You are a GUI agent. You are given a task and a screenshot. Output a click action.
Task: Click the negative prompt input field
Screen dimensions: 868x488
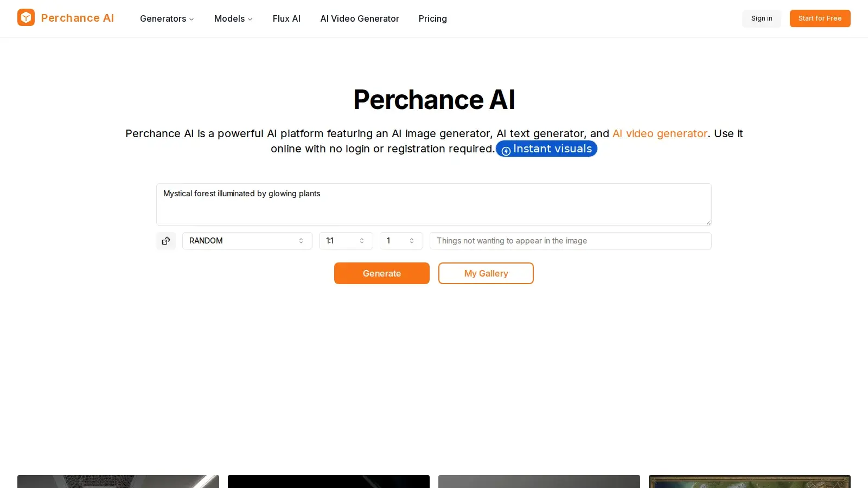[x=570, y=241]
